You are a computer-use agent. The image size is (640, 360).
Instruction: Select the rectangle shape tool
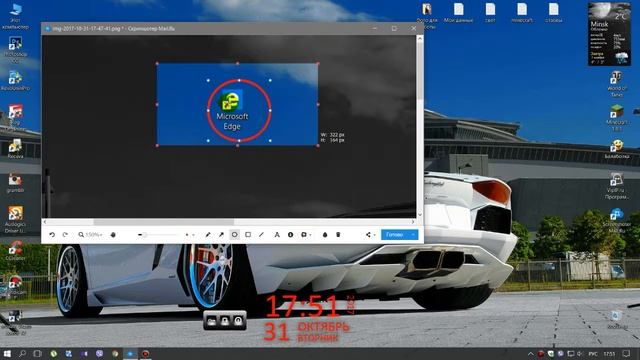248,235
